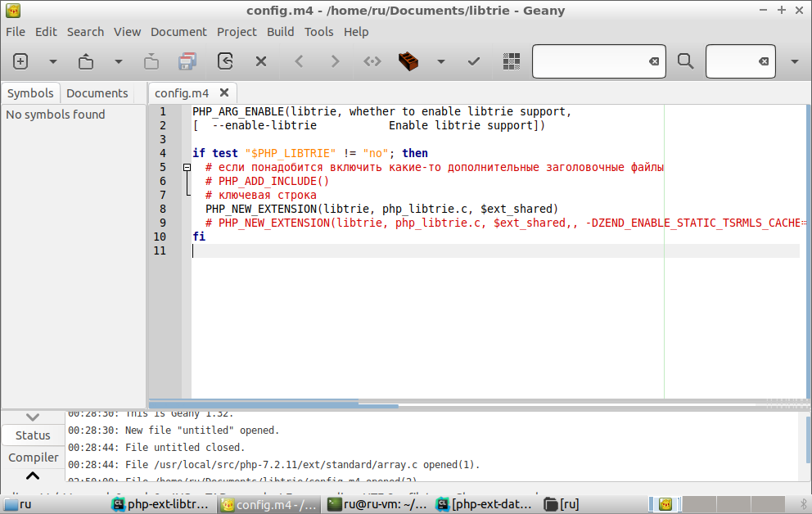Open ru@ru-vm terminal taskbar window
This screenshot has height=514, width=812.
[x=377, y=504]
